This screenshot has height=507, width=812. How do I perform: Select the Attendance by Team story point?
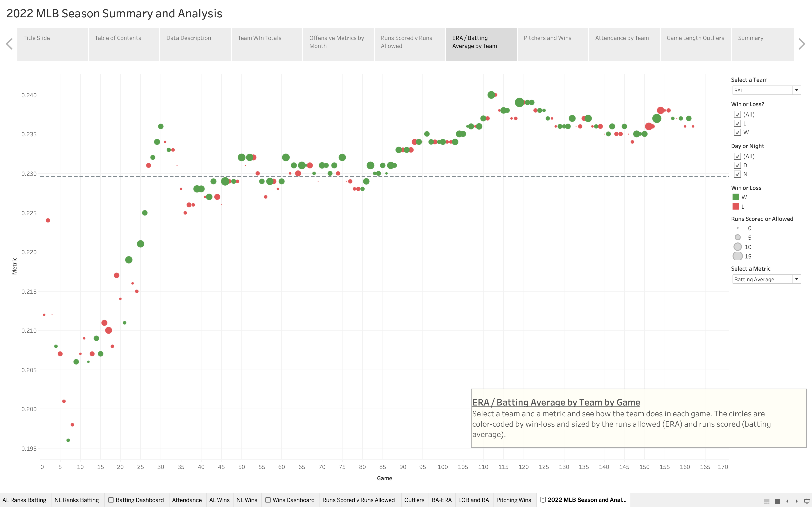(622, 38)
